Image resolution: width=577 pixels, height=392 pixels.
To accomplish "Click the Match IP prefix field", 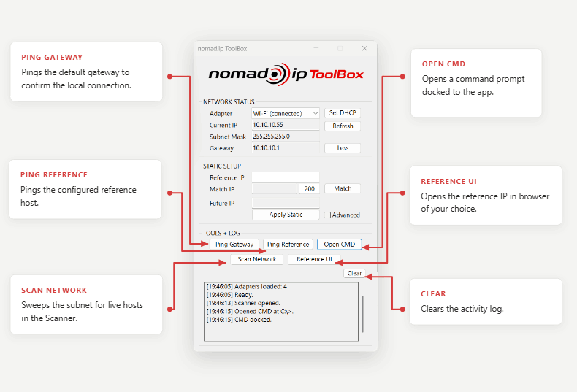I will click(x=274, y=188).
